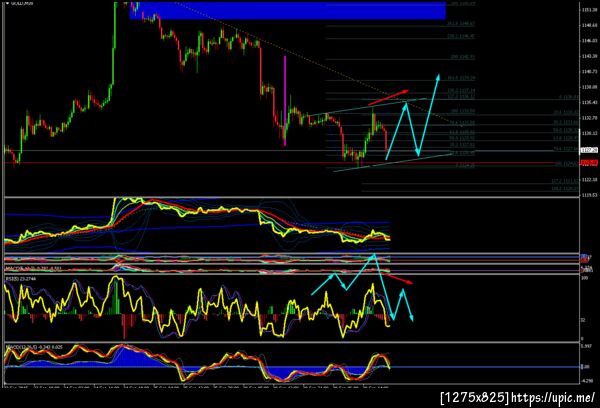Screen dimensions: 600x408
Task: Select the magenta vertical line object
Action: [285, 101]
